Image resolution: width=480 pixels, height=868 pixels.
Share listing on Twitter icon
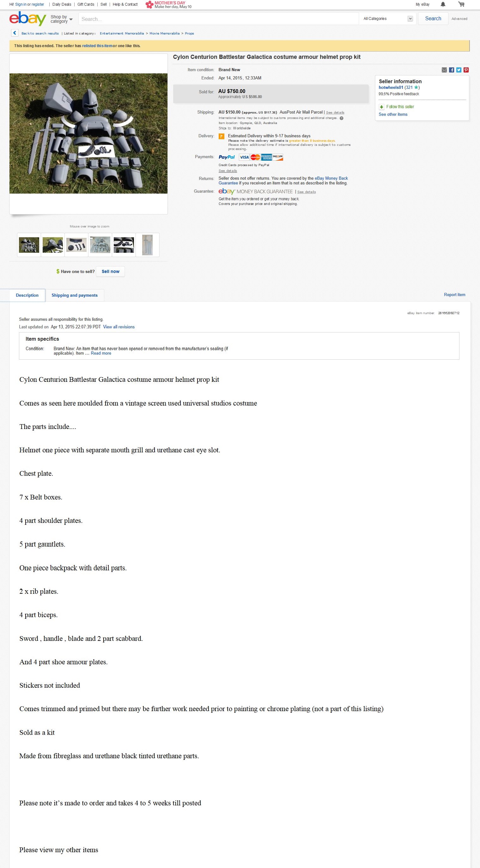[459, 70]
